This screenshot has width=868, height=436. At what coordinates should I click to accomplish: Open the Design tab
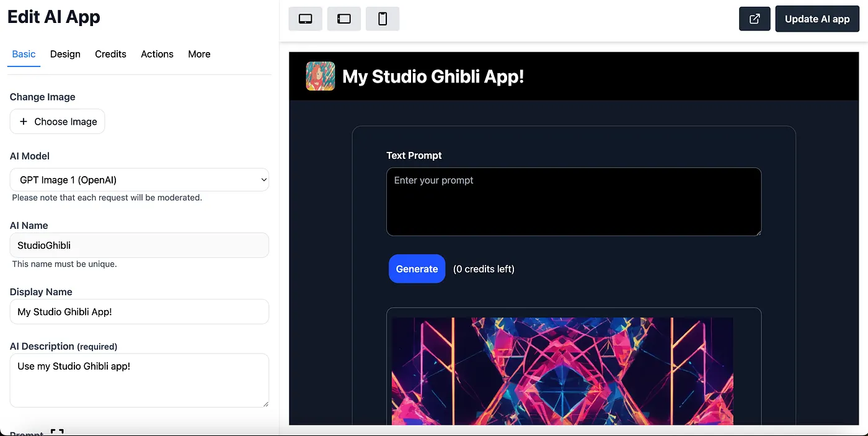[65, 54]
